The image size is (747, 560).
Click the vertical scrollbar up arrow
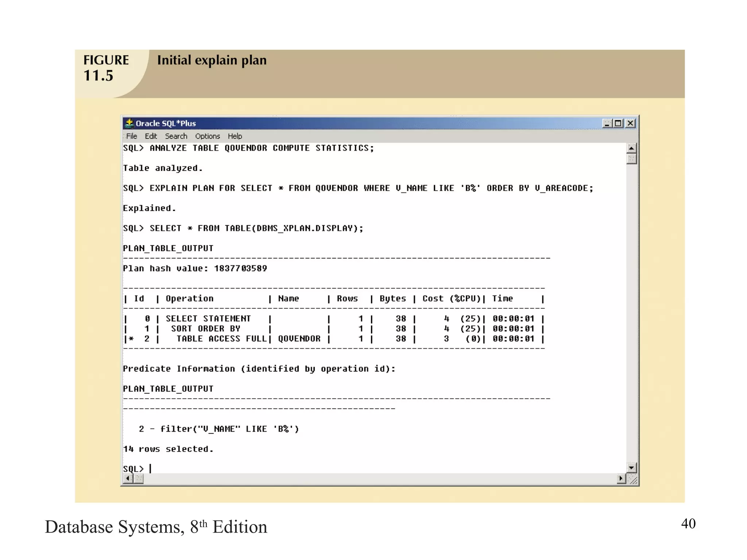click(631, 148)
